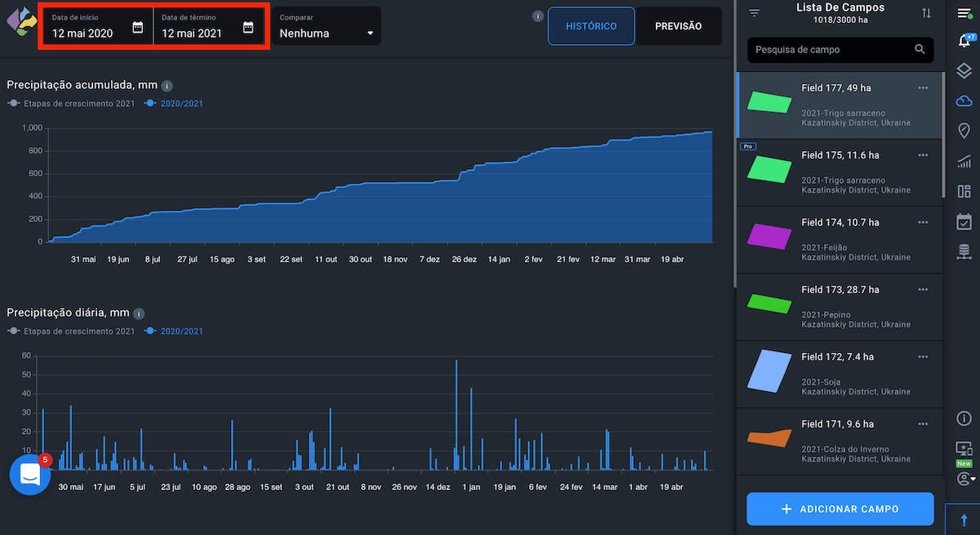Click the info icon beside Precipitação acumulada
This screenshot has width=980, height=535.
tap(167, 85)
